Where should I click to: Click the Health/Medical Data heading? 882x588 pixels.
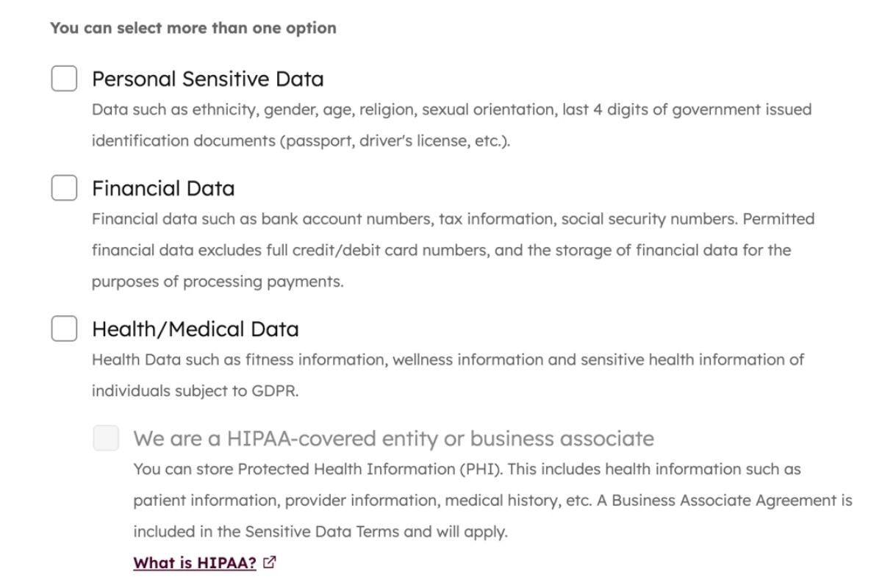tap(194, 329)
